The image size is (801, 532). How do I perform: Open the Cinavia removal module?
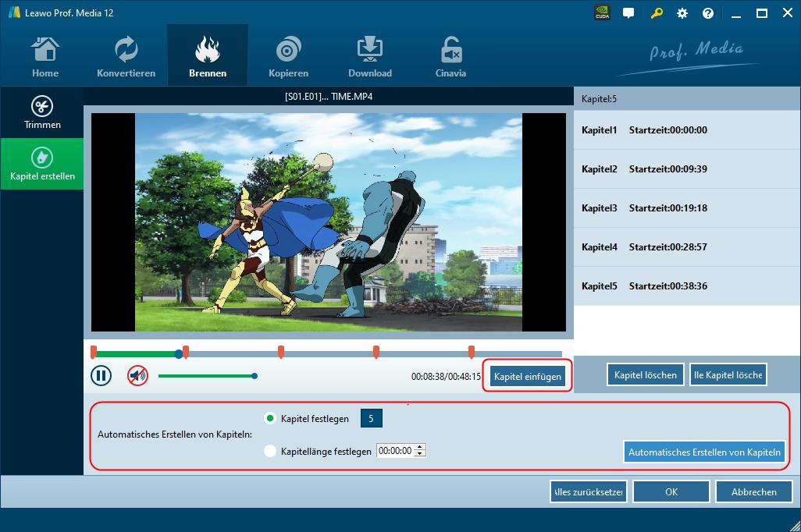click(450, 56)
